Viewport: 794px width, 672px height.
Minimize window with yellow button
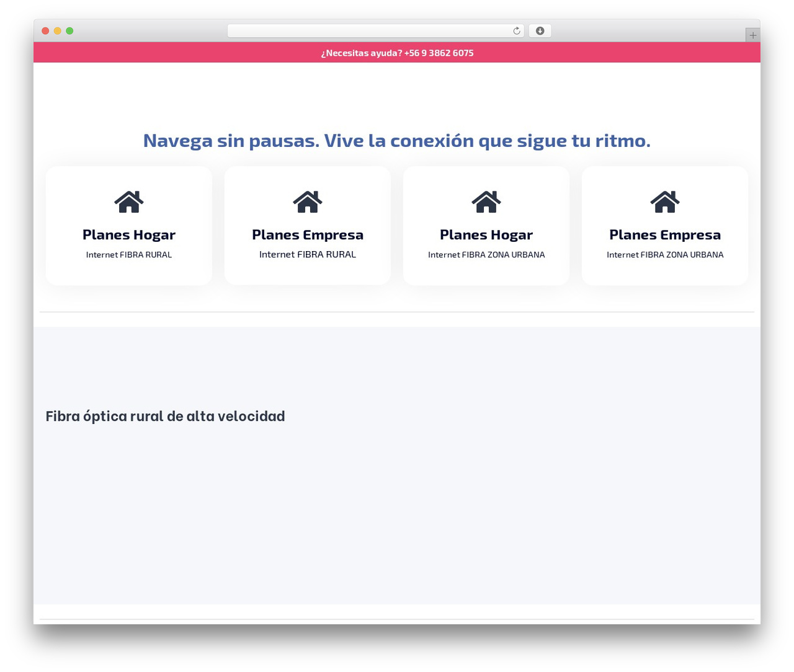tap(58, 31)
